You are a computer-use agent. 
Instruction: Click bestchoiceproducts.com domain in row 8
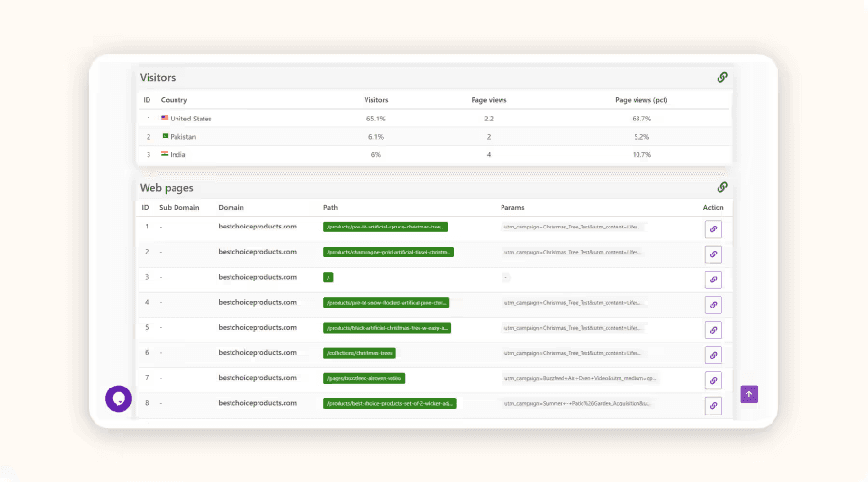258,403
